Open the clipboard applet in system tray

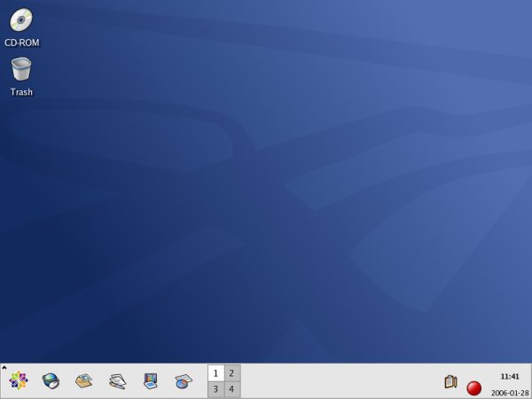coord(450,382)
